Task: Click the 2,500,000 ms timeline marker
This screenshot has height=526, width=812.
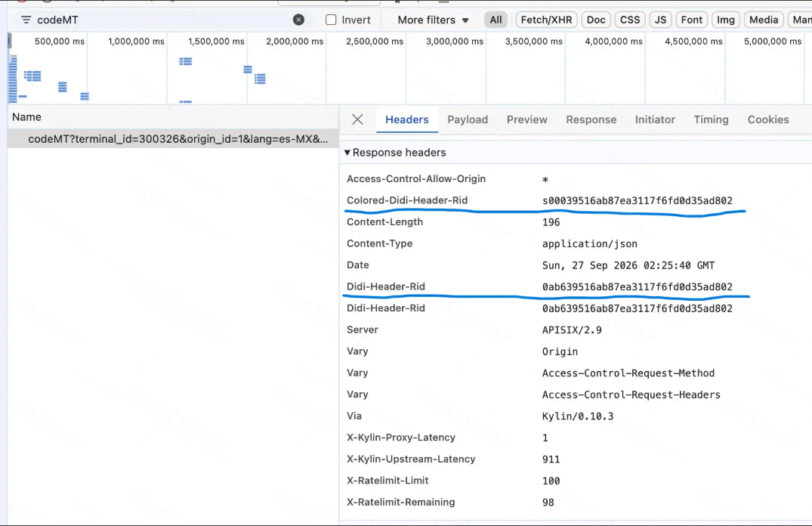Action: tap(375, 42)
